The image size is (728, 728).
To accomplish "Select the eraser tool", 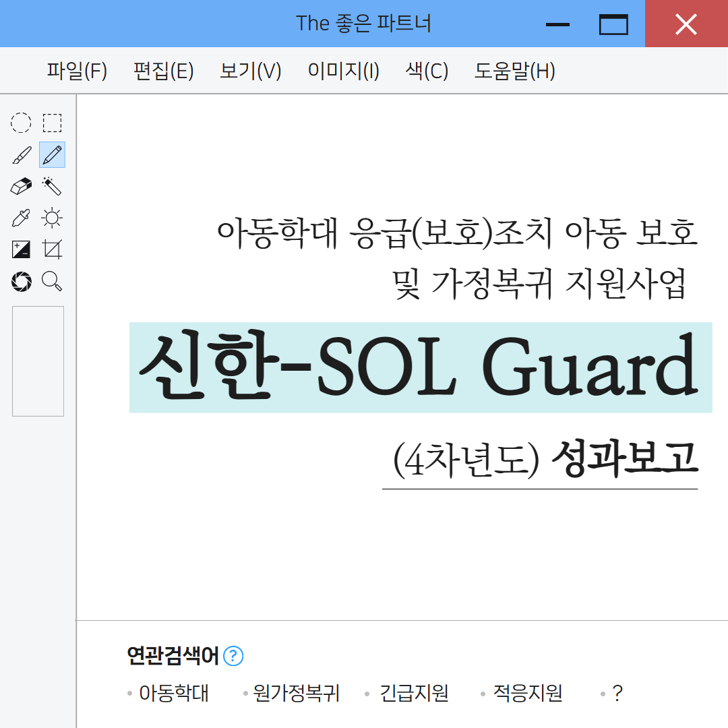I will 22,186.
